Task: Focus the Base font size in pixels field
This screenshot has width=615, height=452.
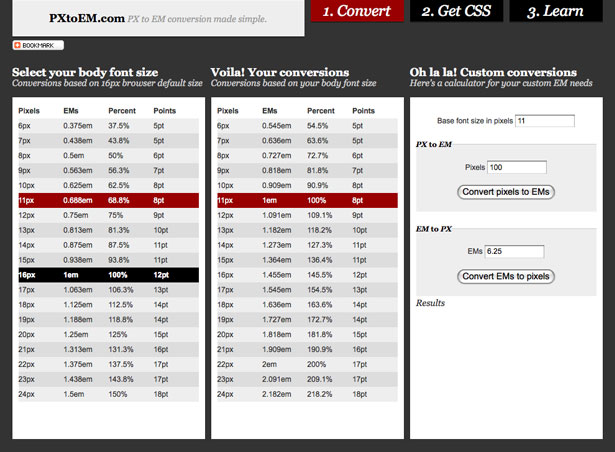Action: [545, 121]
